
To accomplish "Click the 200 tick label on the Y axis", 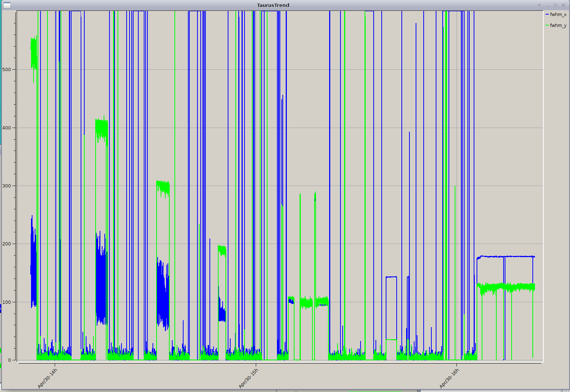I will tap(7, 244).
